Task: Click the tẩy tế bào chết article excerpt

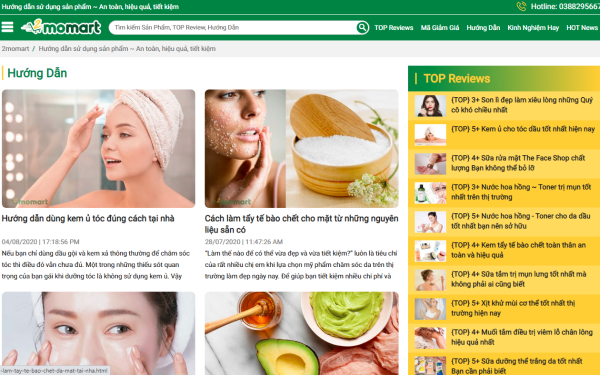Action: 301,265
